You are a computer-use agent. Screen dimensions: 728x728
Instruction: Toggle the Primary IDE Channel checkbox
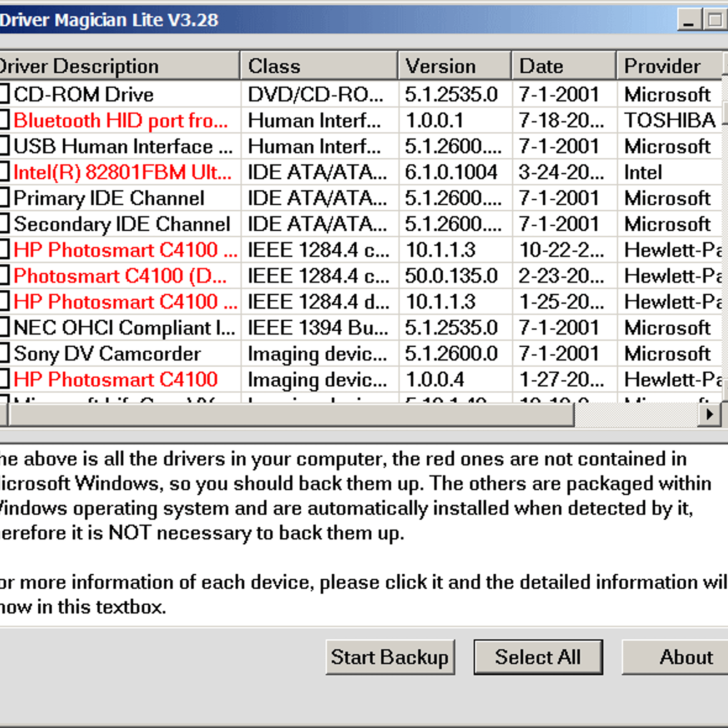coord(4,198)
